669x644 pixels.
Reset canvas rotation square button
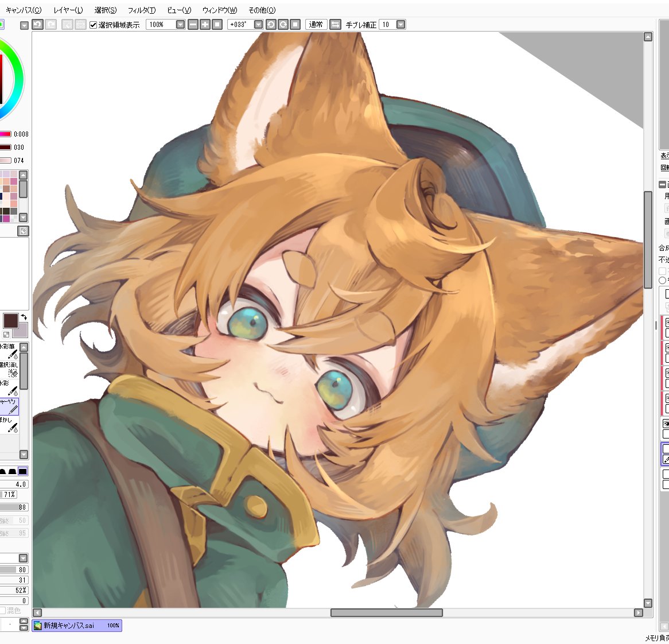point(295,25)
